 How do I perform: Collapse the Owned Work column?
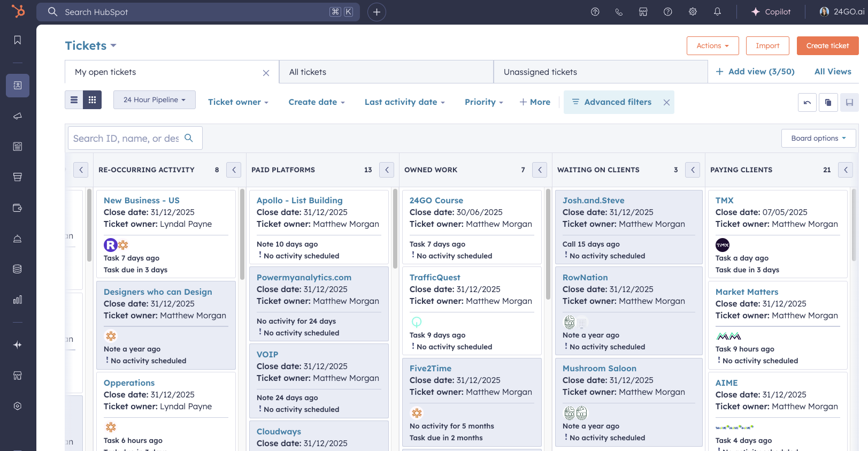(540, 170)
